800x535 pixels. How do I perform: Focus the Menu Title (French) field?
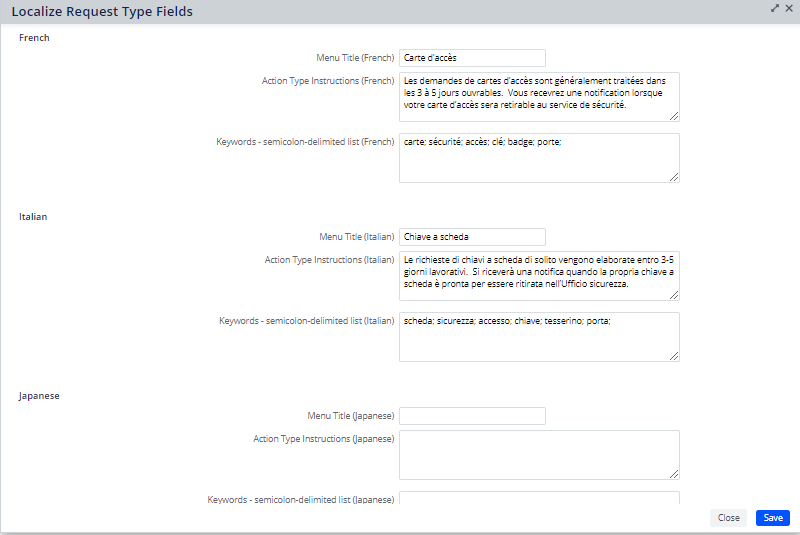point(472,58)
